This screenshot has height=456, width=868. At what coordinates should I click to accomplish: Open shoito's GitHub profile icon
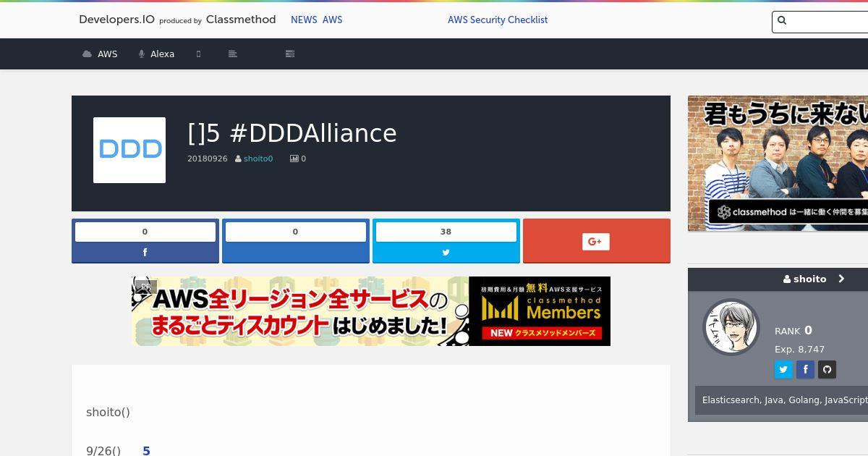(x=827, y=370)
